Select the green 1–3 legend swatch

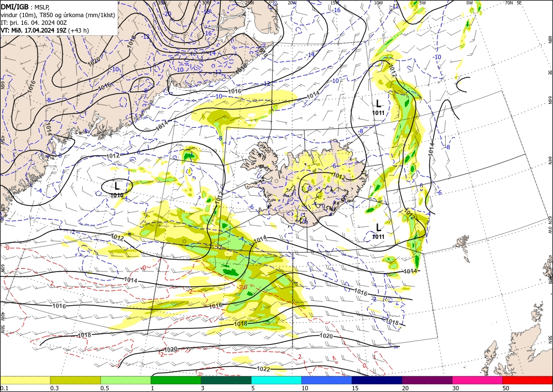point(176,380)
